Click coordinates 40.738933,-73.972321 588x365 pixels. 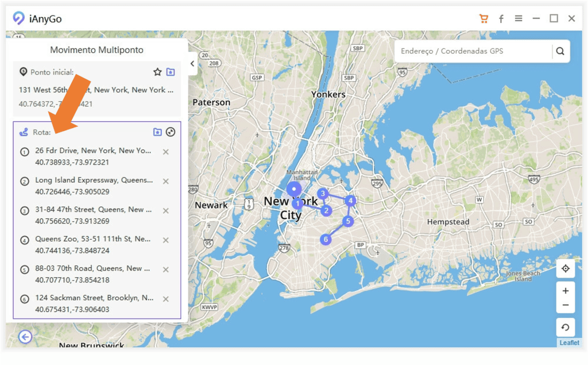tap(72, 162)
